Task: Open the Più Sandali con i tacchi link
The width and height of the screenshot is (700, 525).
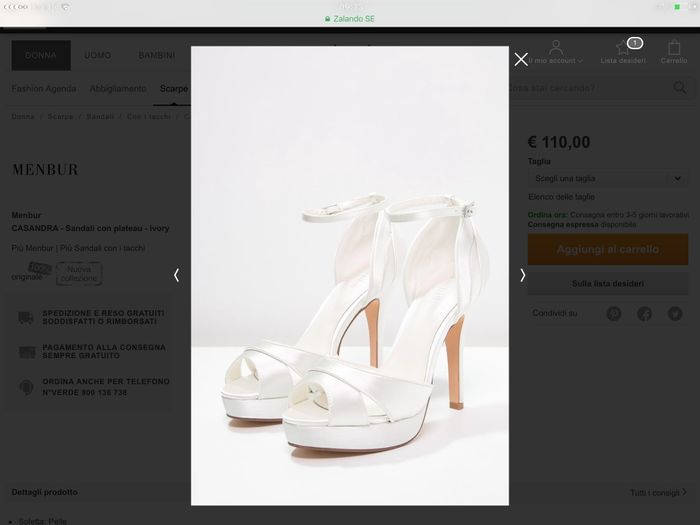Action: click(x=103, y=248)
